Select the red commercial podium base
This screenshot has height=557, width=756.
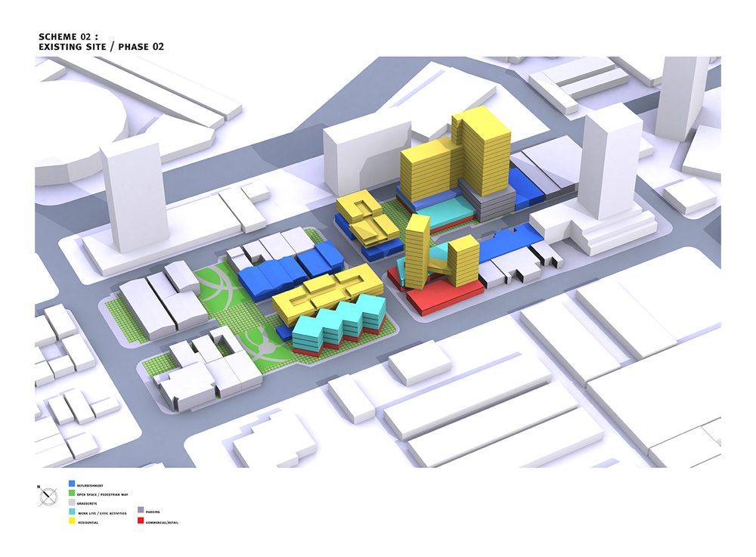(446, 296)
